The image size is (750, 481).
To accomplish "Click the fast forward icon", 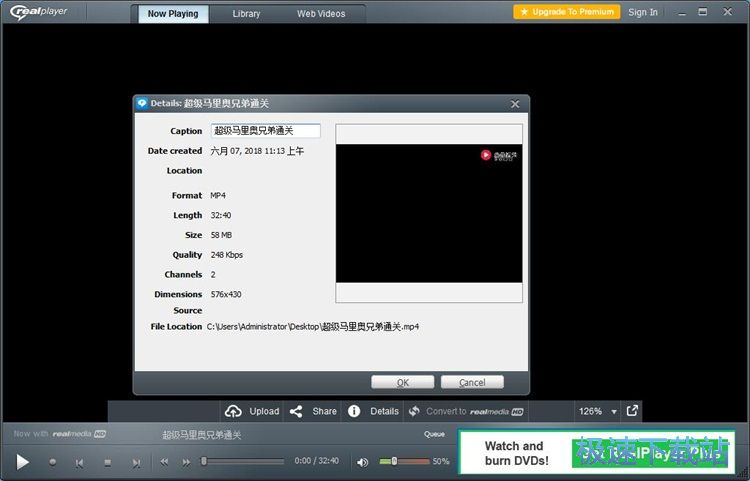I will (x=186, y=462).
